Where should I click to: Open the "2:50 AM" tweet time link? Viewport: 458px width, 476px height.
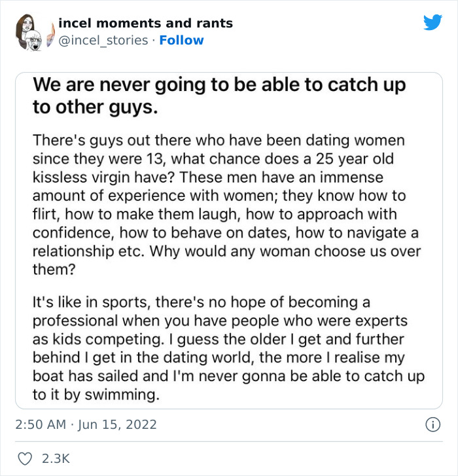click(41, 424)
